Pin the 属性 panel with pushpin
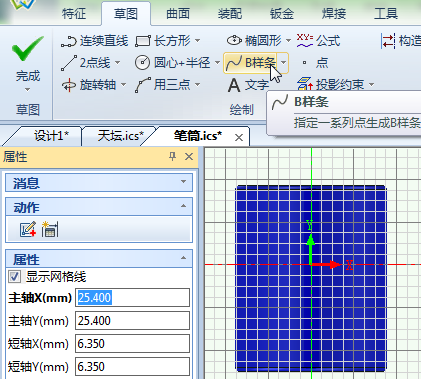The height and width of the screenshot is (379, 421). point(172,156)
